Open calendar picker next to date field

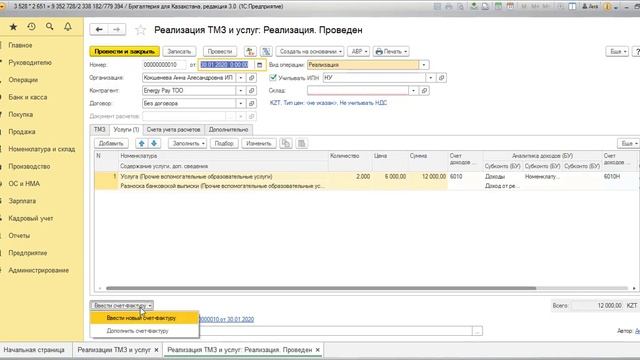[x=260, y=65]
